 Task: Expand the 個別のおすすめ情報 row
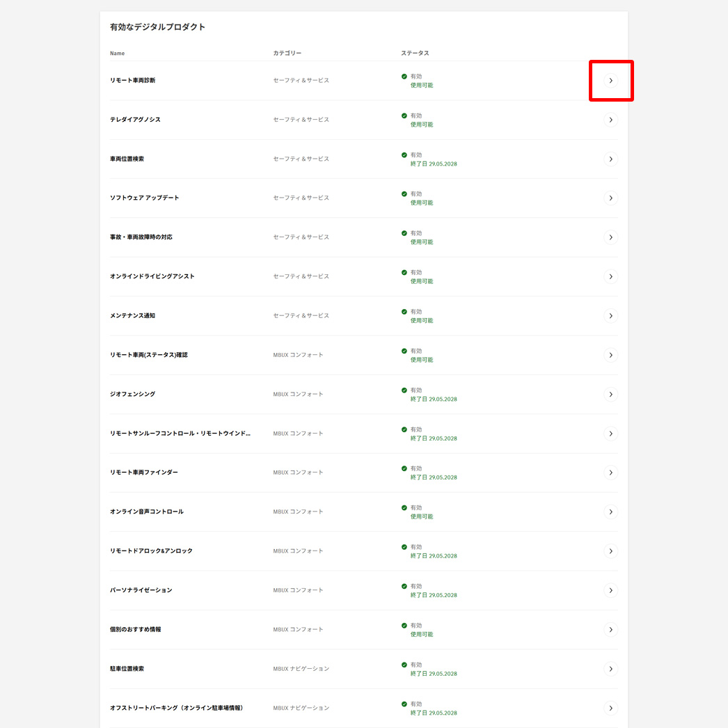coord(610,629)
